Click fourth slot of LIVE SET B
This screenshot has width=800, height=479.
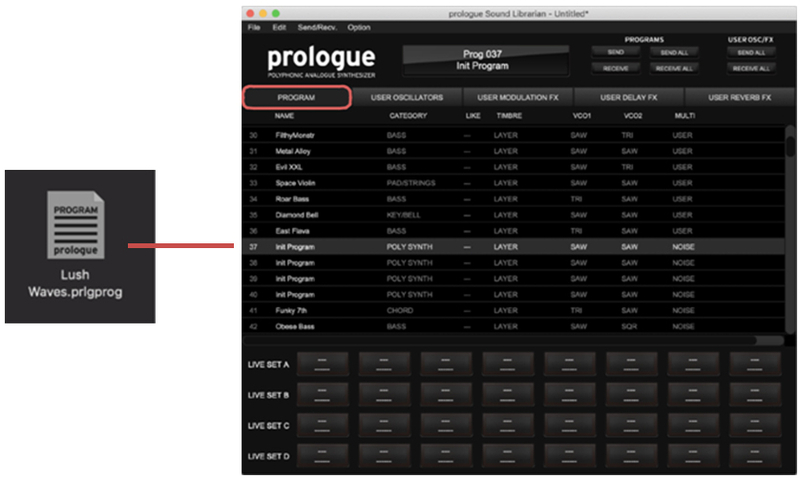click(x=507, y=395)
